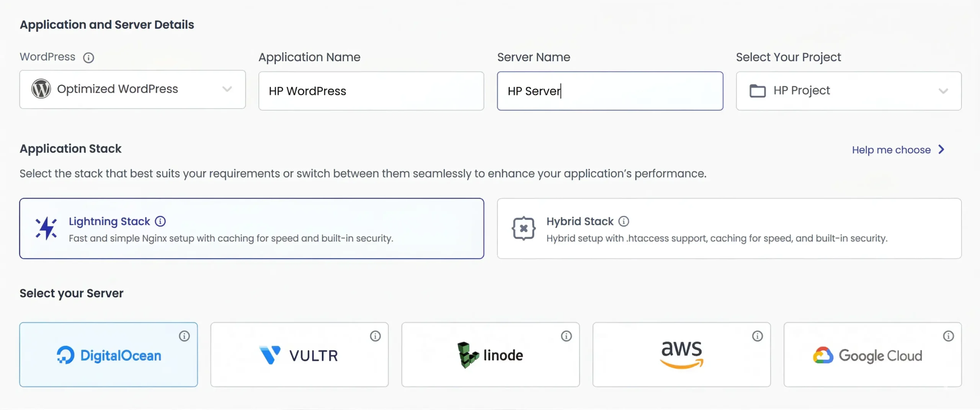Click the Linode provider logo
This screenshot has height=410, width=980.
(490, 355)
